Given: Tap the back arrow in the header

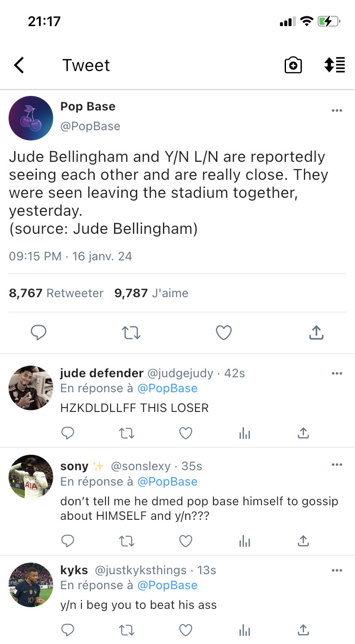Looking at the screenshot, I should click(19, 66).
